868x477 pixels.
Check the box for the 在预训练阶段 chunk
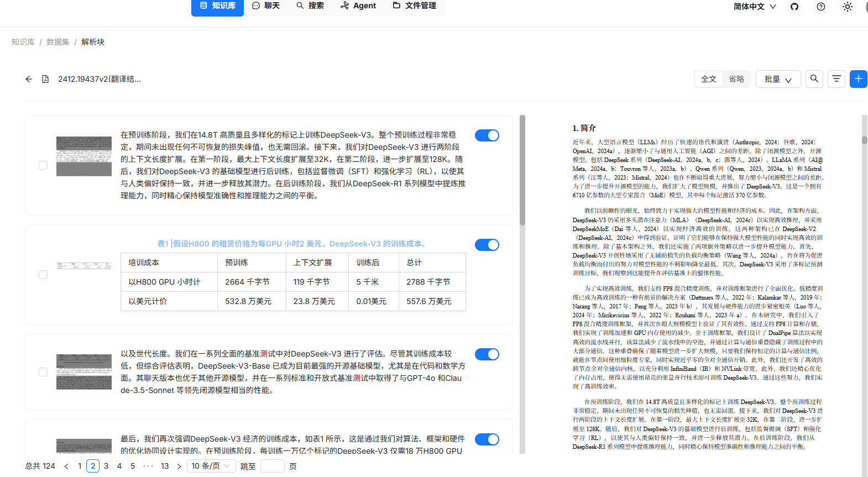[x=43, y=165]
